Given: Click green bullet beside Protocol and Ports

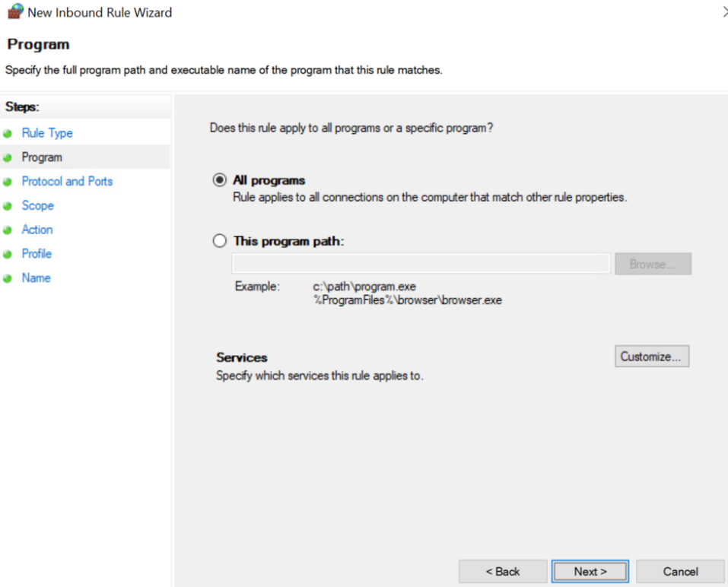Looking at the screenshot, I should point(8,182).
